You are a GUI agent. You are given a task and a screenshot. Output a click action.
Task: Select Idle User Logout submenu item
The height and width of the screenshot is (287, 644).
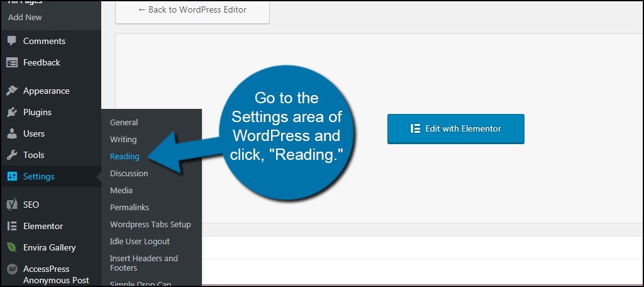(x=140, y=241)
